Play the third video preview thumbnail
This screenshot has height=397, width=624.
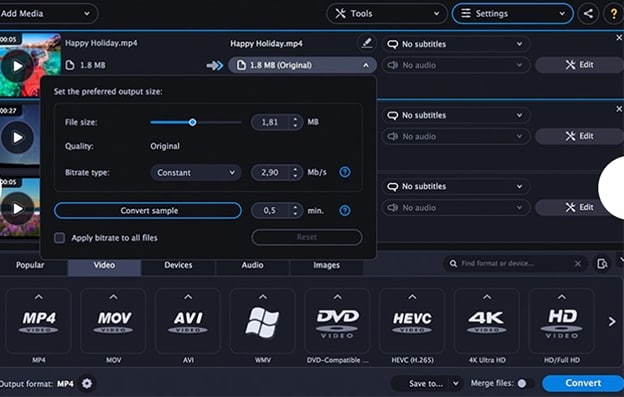pyautogui.click(x=17, y=208)
